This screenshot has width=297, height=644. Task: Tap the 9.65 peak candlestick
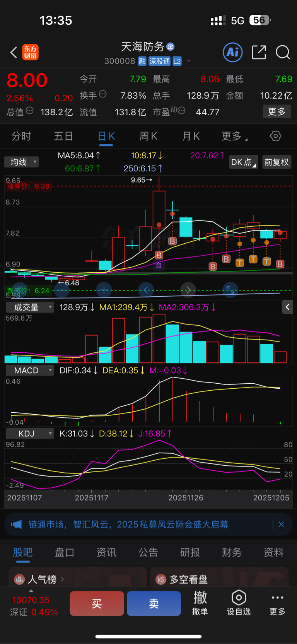pyautogui.click(x=159, y=209)
